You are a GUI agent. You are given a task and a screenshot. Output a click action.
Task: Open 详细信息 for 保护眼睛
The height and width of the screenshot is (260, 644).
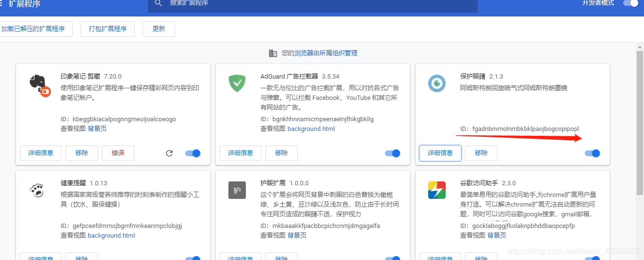pyautogui.click(x=440, y=153)
